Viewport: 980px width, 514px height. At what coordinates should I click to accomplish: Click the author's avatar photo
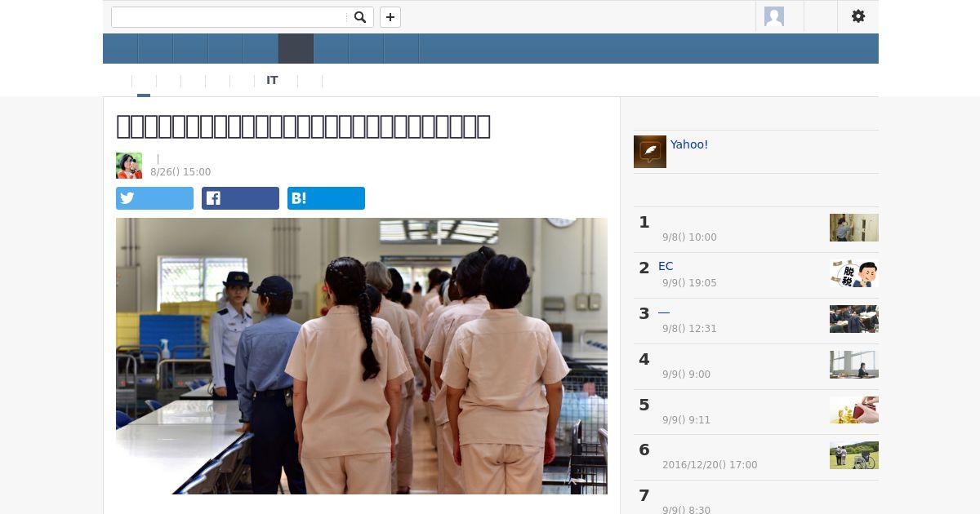pos(129,166)
